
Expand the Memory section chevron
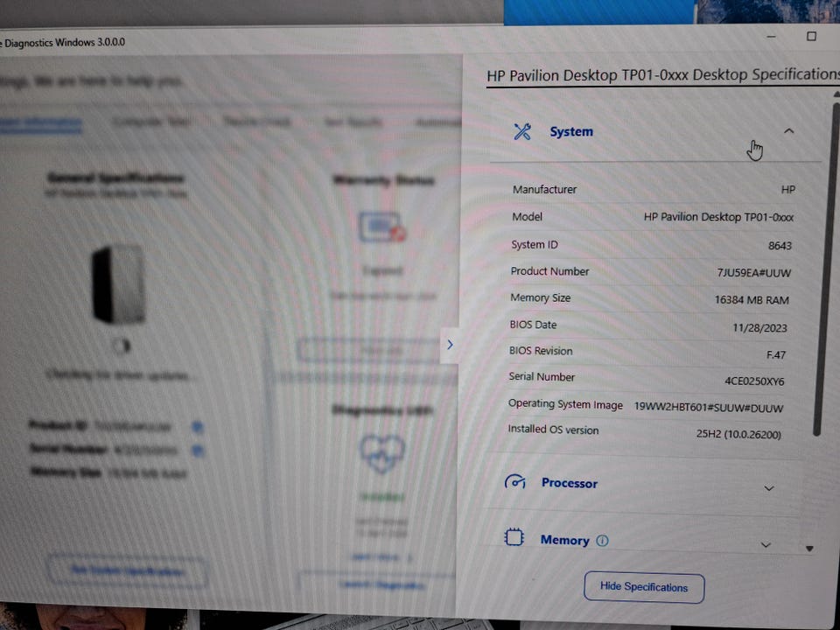[766, 545]
